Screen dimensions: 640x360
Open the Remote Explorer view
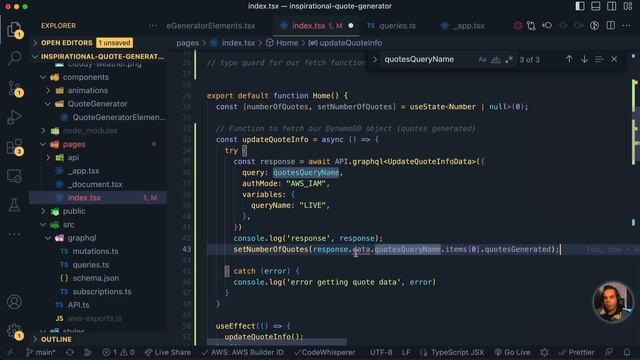(14, 176)
